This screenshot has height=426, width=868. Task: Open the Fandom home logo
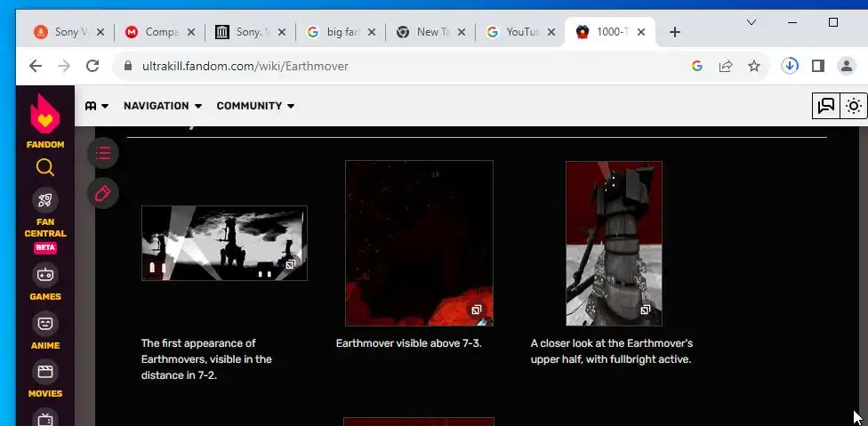(44, 114)
